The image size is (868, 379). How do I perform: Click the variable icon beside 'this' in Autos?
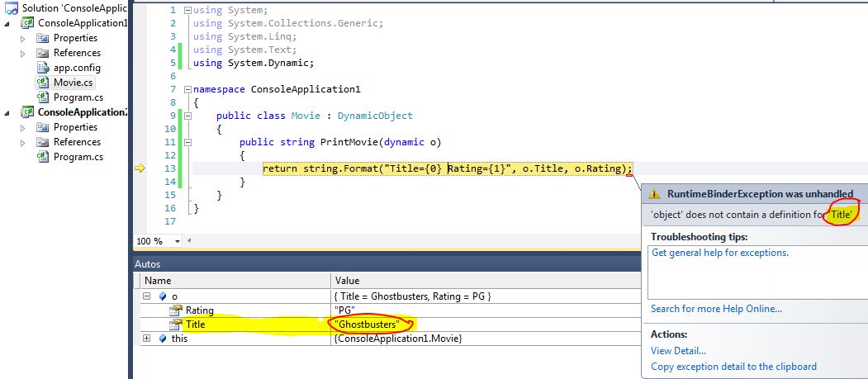point(163,338)
